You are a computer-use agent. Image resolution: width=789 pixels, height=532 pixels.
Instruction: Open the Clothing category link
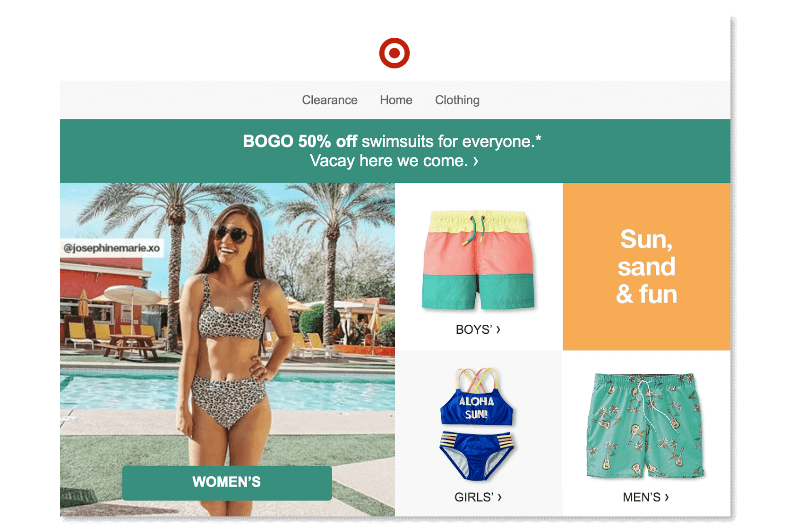tap(457, 100)
